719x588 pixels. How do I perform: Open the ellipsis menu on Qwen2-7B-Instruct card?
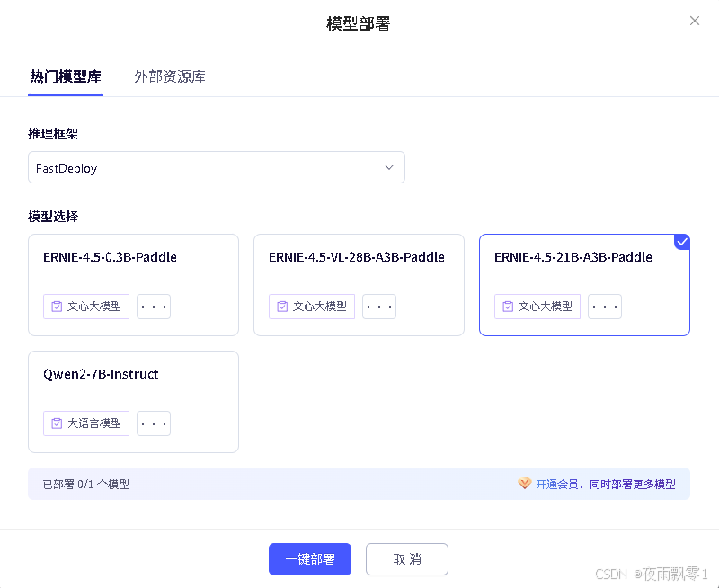pyautogui.click(x=154, y=423)
